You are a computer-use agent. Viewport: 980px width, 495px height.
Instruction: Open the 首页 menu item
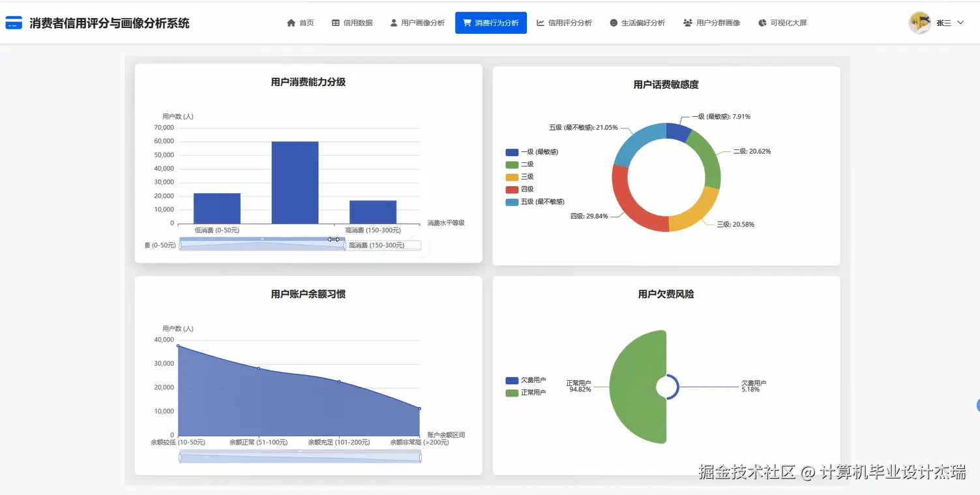301,23
